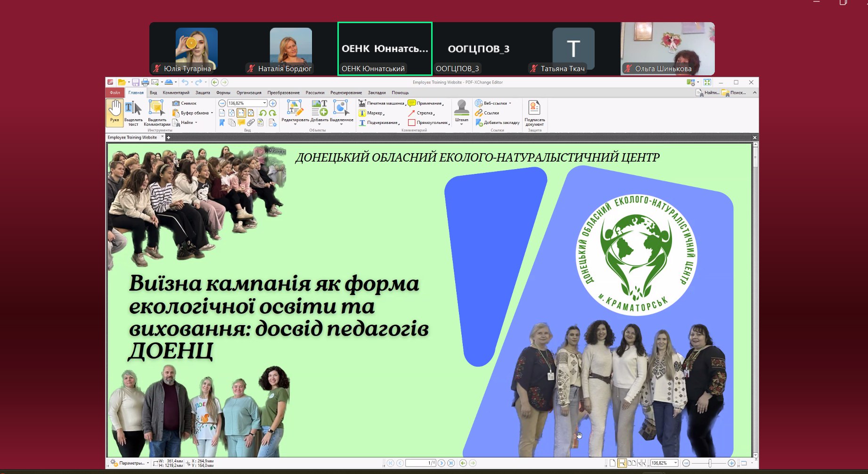Image resolution: width=868 pixels, height=474 pixels.
Task: Toggle continuous page layout in status bar
Action: (x=622, y=463)
